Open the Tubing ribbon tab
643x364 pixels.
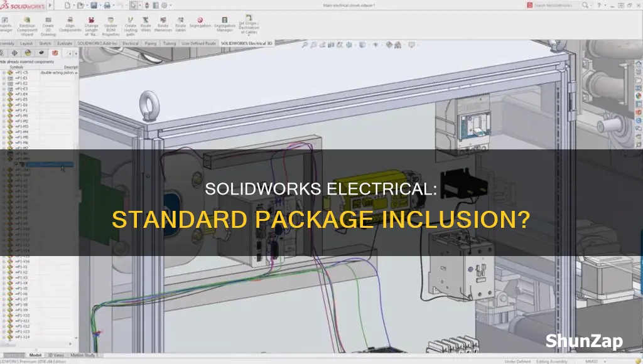(170, 43)
